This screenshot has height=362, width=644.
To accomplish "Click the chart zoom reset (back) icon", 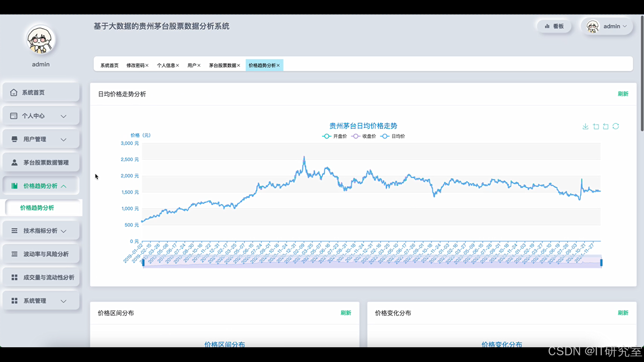I will tap(606, 126).
